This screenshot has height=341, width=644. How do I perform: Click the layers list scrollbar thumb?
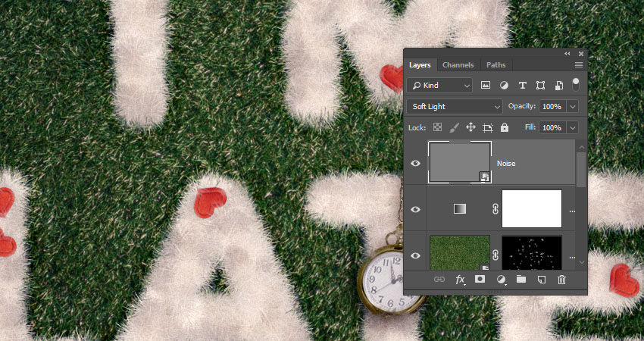[581, 169]
